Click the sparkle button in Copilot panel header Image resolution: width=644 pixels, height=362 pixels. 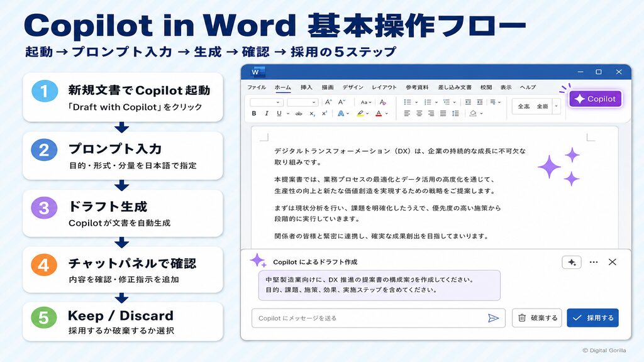[571, 262]
